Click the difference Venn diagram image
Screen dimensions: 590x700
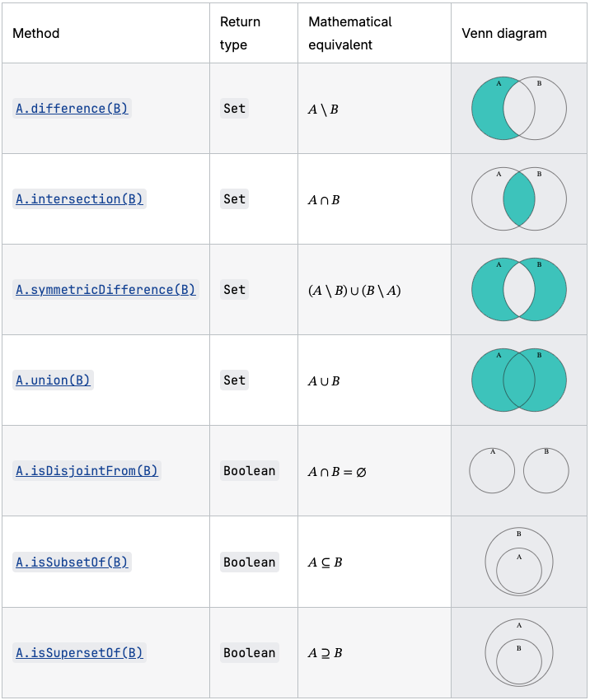pyautogui.click(x=518, y=108)
